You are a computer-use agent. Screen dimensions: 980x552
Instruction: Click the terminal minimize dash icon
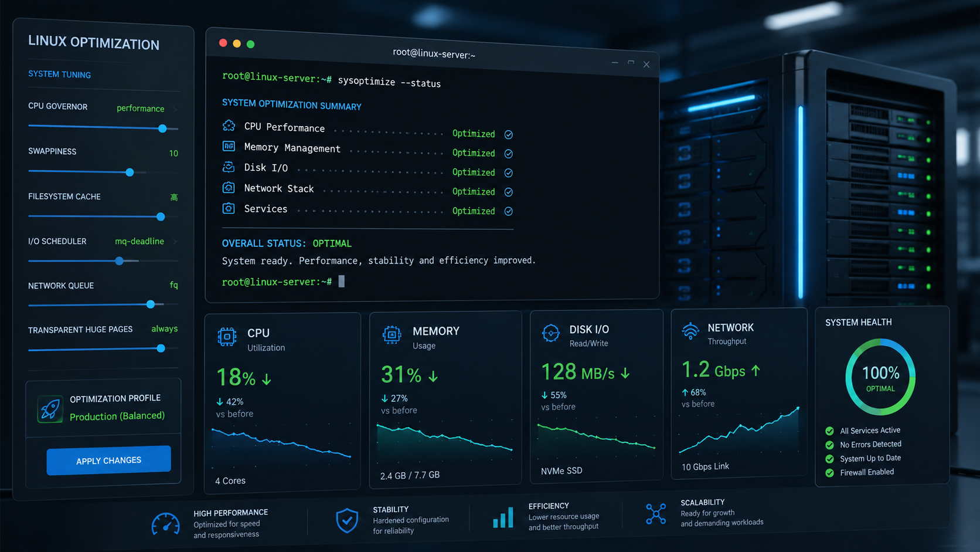615,62
